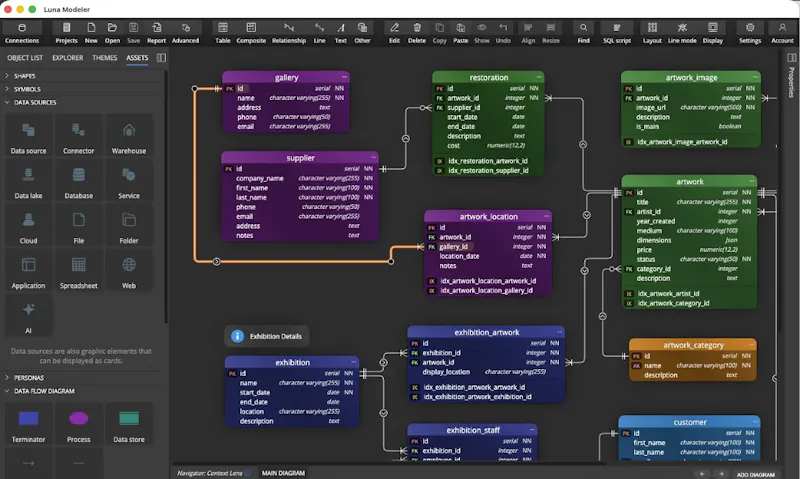Viewport: 800px width, 479px height.
Task: Choose the Warehouse asset
Action: 129,136
